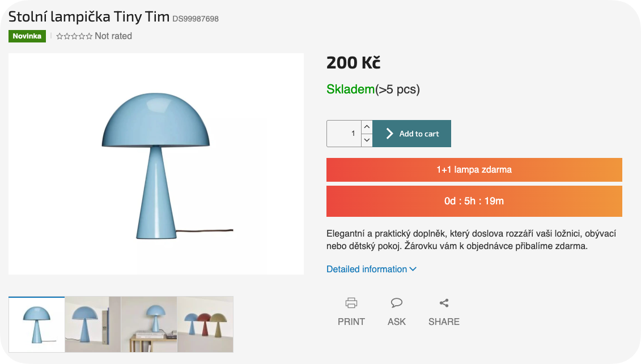This screenshot has width=641, height=364.
Task: Click the quantity input field
Action: point(344,134)
